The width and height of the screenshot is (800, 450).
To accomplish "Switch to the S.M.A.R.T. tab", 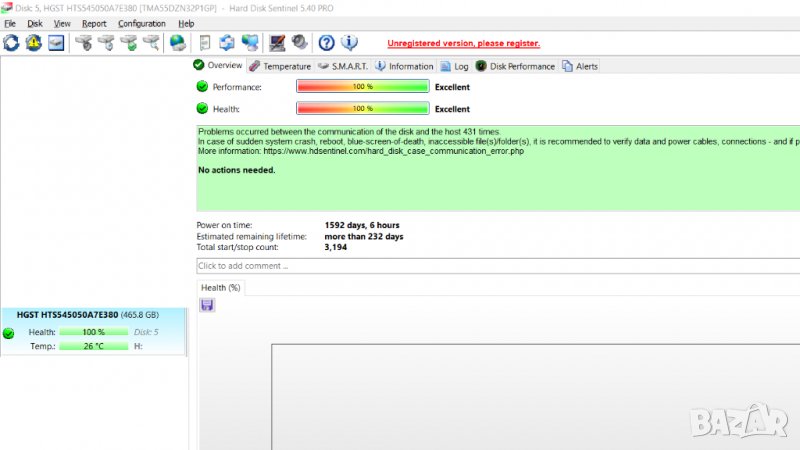I will (x=342, y=66).
